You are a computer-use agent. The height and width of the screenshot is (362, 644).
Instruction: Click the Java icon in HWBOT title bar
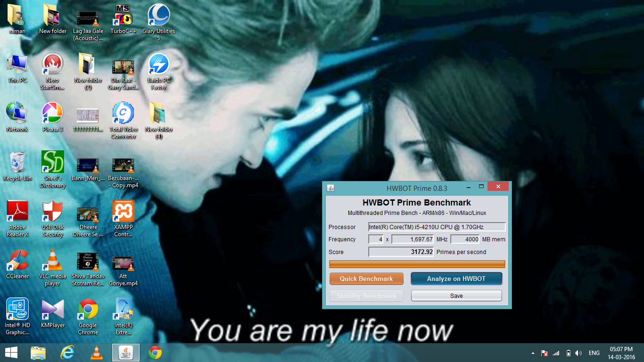click(330, 188)
